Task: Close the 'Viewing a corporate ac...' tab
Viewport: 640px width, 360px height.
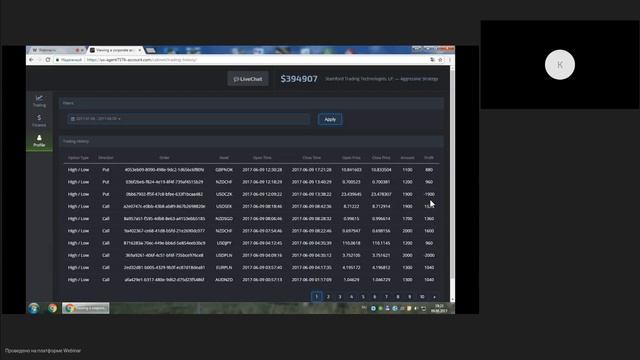Action: [x=140, y=50]
